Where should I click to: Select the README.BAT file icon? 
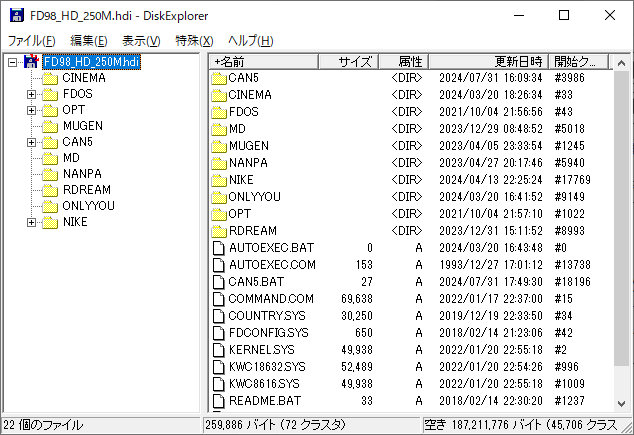click(220, 401)
